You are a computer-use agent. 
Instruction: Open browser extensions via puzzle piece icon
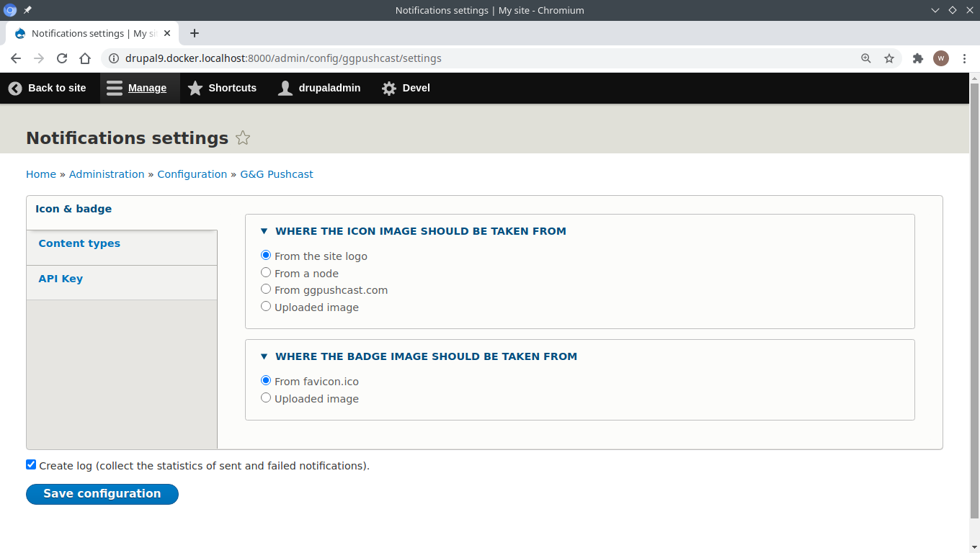click(x=917, y=58)
